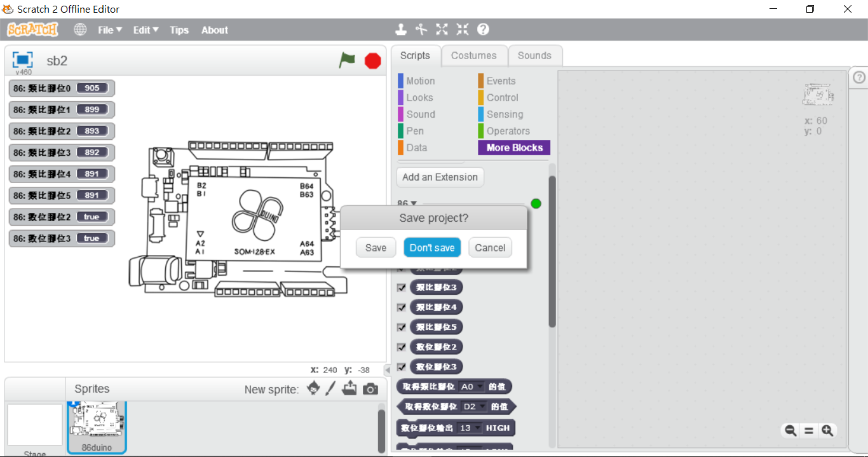Viewport: 868px width, 457px height.
Task: Collapse the stage with the small arrow
Action: (x=387, y=370)
